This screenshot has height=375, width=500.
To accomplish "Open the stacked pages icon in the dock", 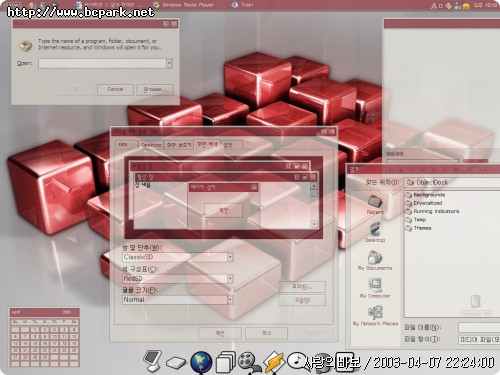I will pos(226,362).
